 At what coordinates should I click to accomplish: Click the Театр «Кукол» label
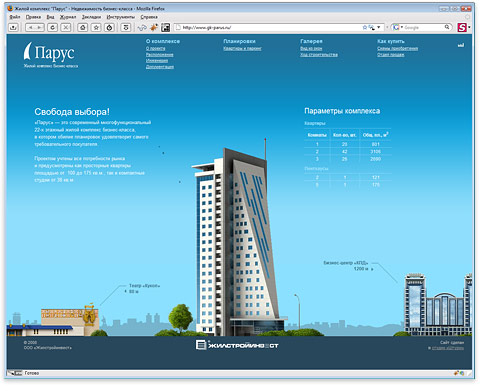[144, 286]
